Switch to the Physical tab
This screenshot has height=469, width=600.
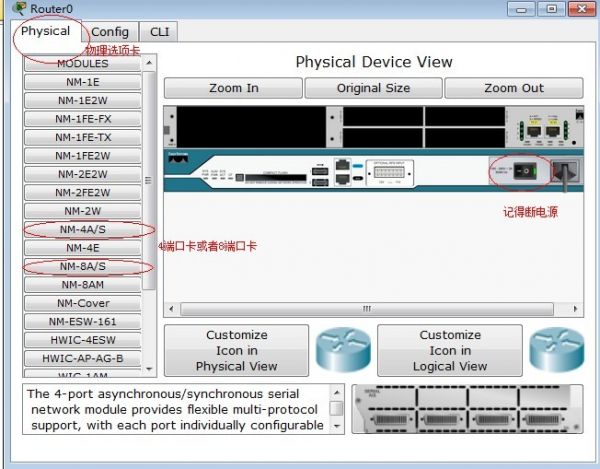tap(46, 31)
